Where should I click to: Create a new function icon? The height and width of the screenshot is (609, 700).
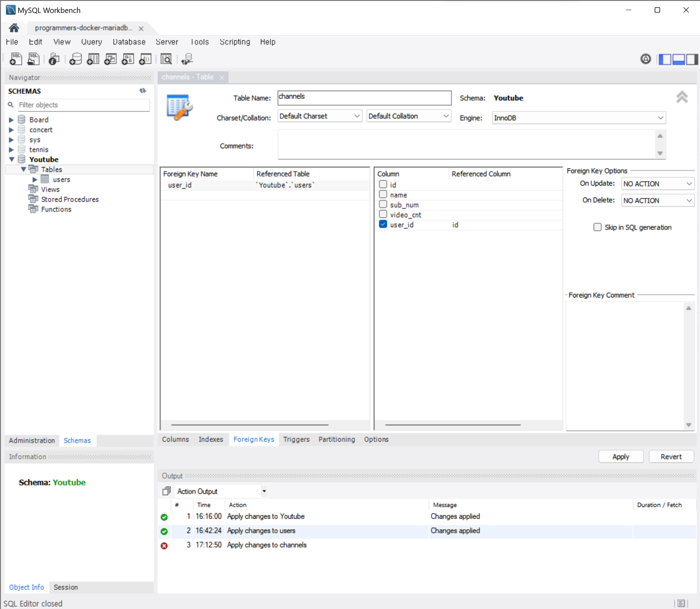(x=145, y=59)
